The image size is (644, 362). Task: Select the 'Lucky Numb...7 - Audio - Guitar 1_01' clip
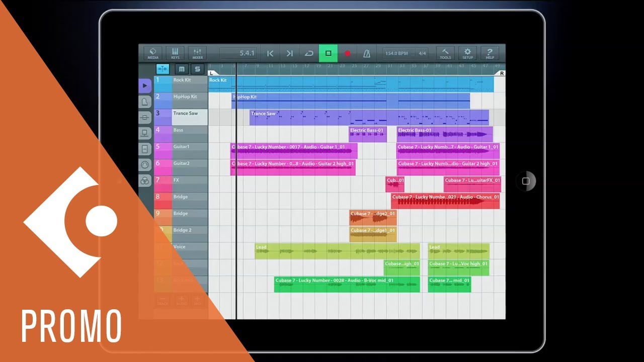point(448,151)
